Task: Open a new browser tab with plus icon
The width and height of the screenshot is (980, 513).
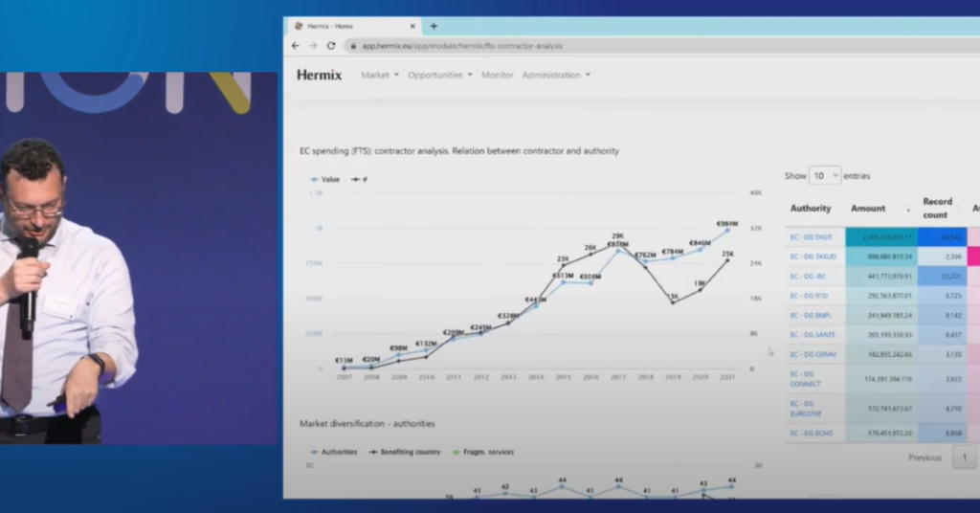Action: 434,26
